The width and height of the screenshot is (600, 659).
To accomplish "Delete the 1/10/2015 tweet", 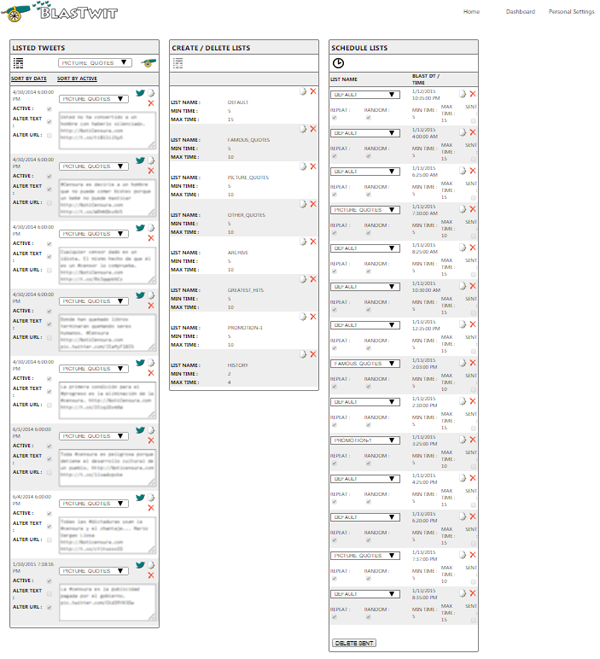I will click(x=151, y=575).
